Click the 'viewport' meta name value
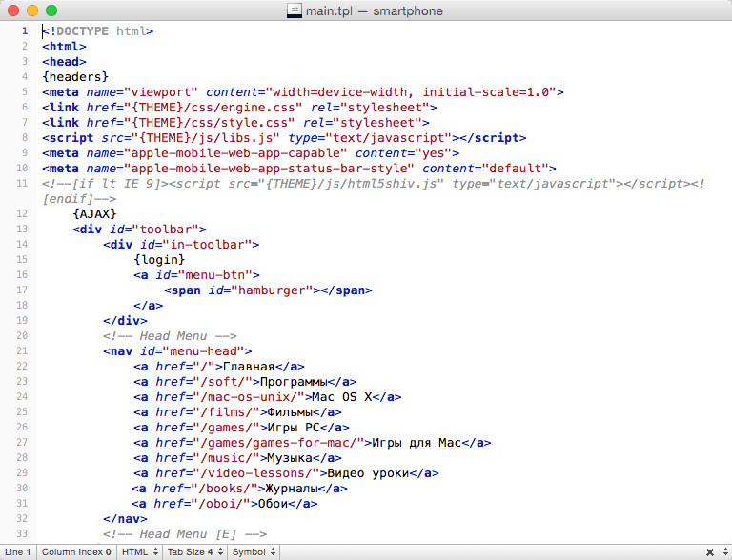 point(161,92)
